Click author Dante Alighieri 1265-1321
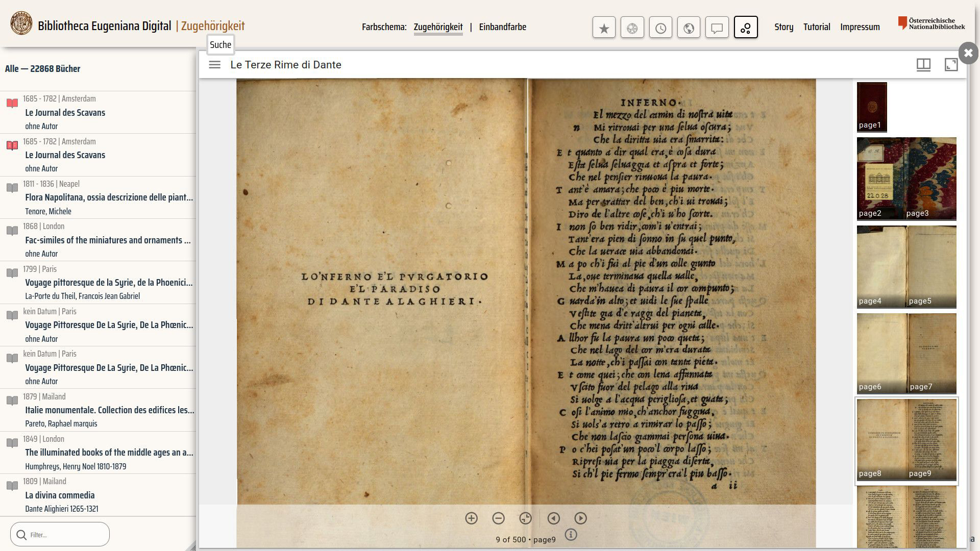The height and width of the screenshot is (551, 980). [x=62, y=509]
